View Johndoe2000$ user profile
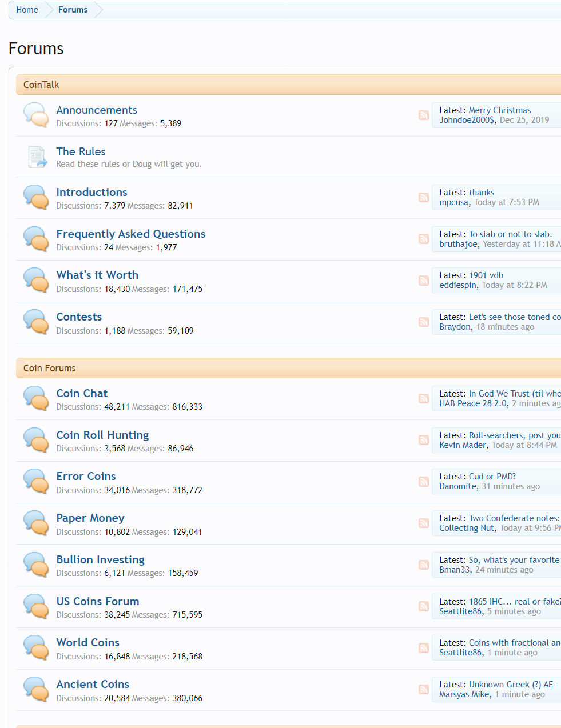Image resolution: width=561 pixels, height=728 pixels. (x=467, y=120)
